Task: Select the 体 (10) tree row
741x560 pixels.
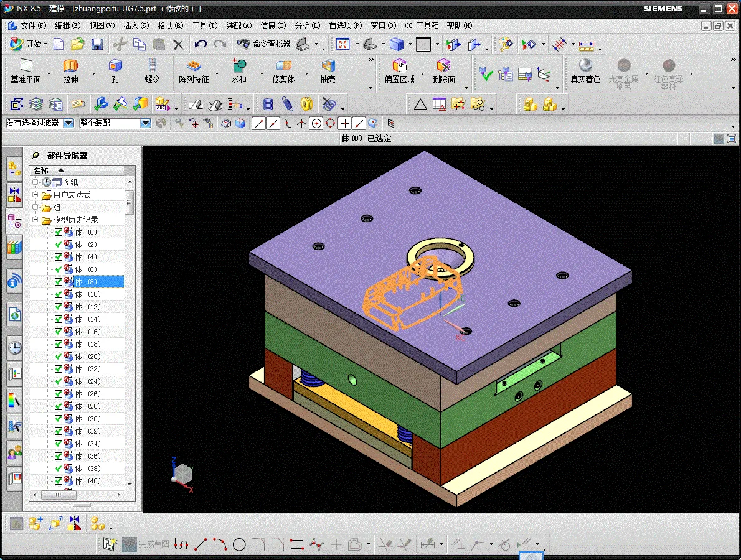Action: point(77,294)
